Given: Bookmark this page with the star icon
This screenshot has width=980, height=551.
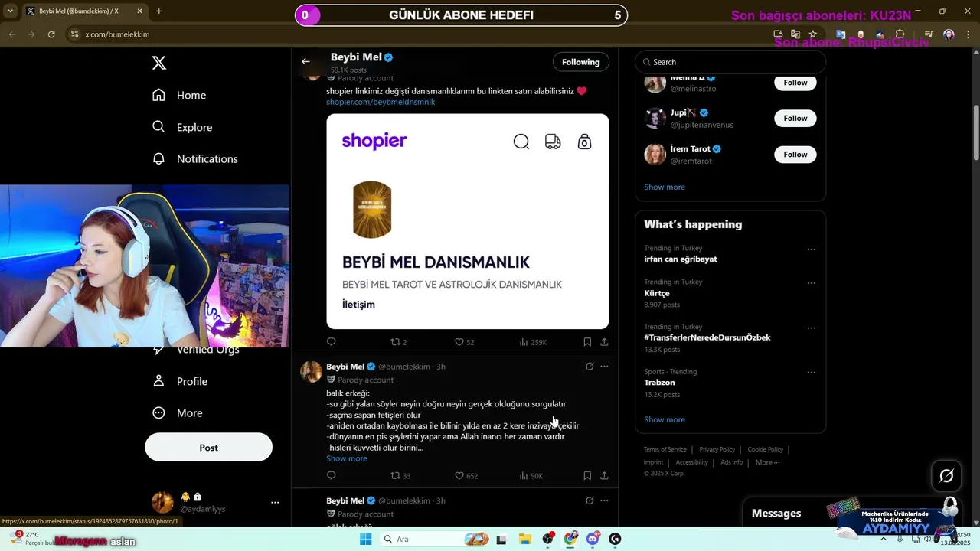Looking at the screenshot, I should 812,34.
